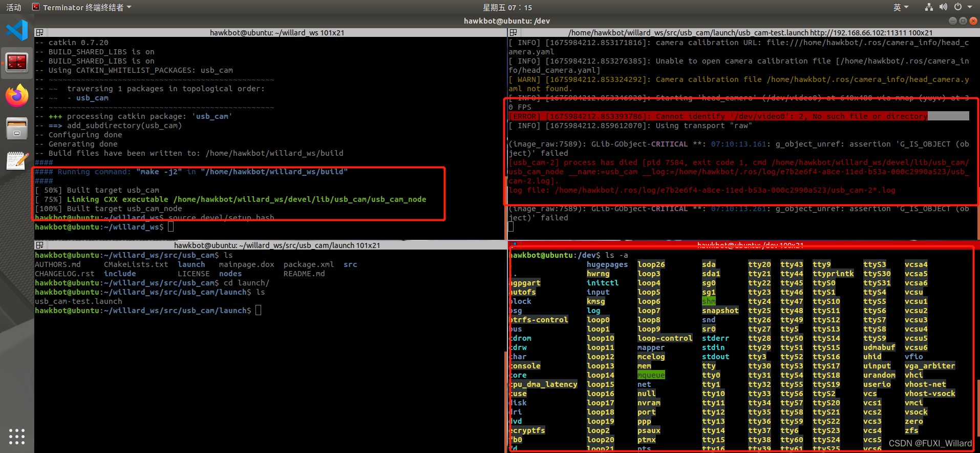Click the Terminator icon in top bar
Viewport: 980px width, 453px height.
(x=36, y=7)
